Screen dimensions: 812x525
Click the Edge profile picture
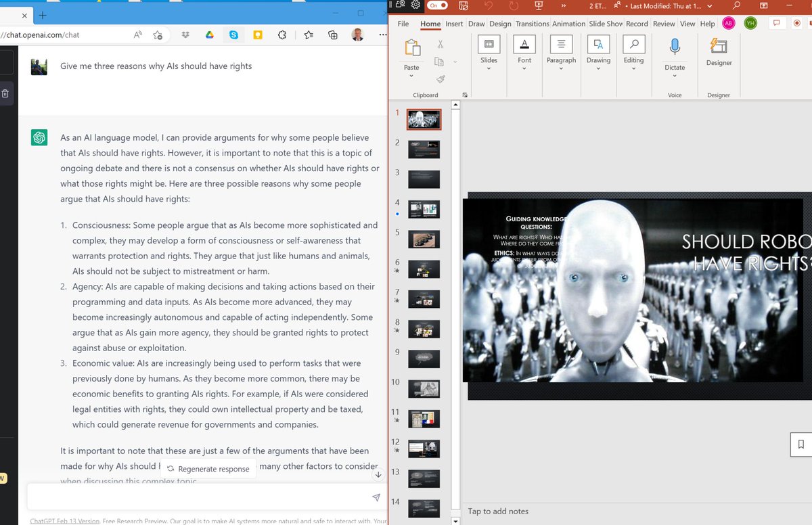coord(358,35)
